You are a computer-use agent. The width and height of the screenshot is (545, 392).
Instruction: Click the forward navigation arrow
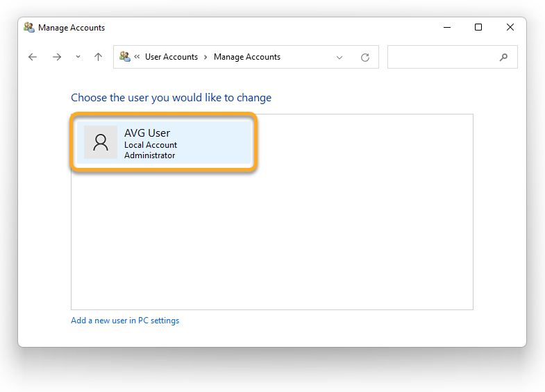57,58
